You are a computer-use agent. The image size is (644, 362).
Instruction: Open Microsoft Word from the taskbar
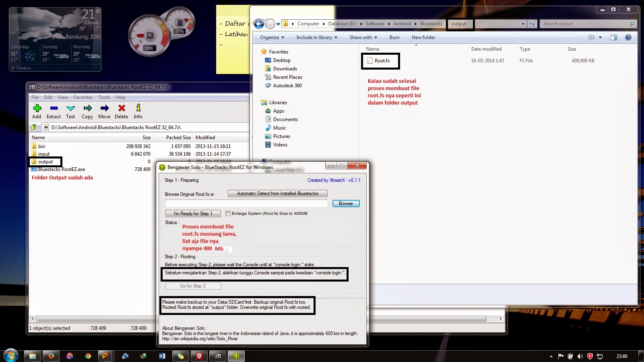point(162,356)
